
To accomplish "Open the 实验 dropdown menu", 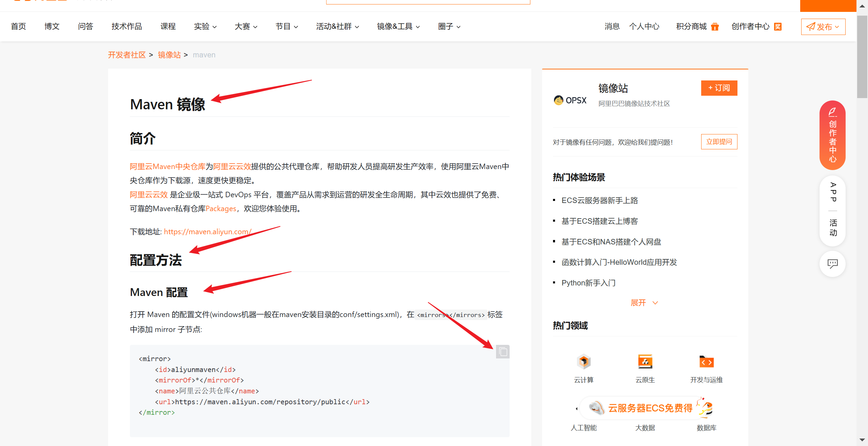I will point(205,26).
